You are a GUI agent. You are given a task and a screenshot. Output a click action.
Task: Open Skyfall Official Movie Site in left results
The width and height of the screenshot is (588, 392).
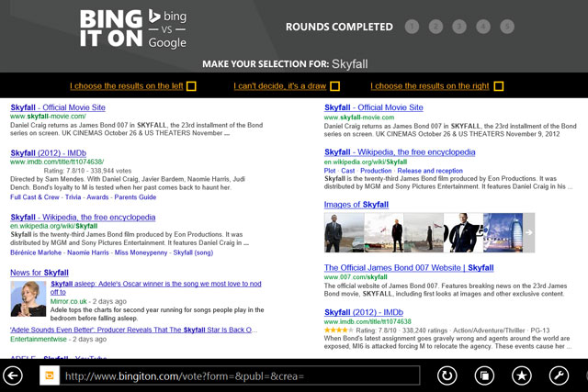coord(60,107)
